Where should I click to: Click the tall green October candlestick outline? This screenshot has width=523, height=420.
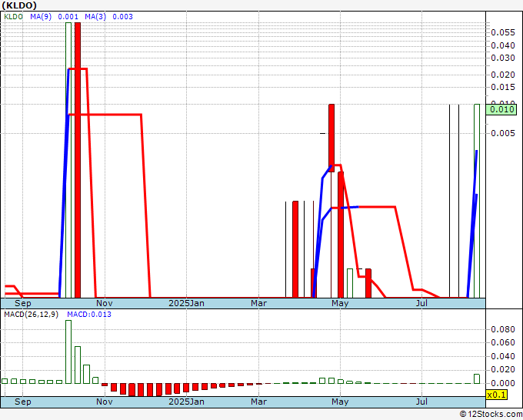[68, 160]
